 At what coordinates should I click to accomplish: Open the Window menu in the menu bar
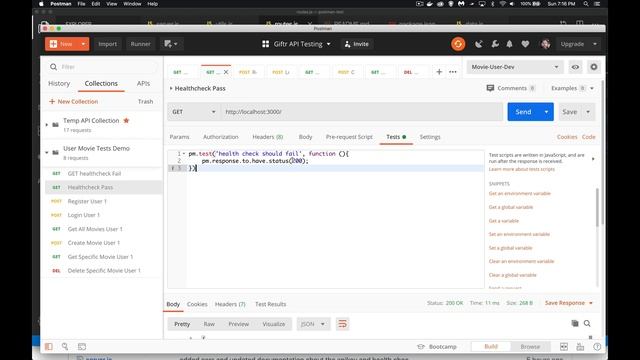(x=132, y=4)
